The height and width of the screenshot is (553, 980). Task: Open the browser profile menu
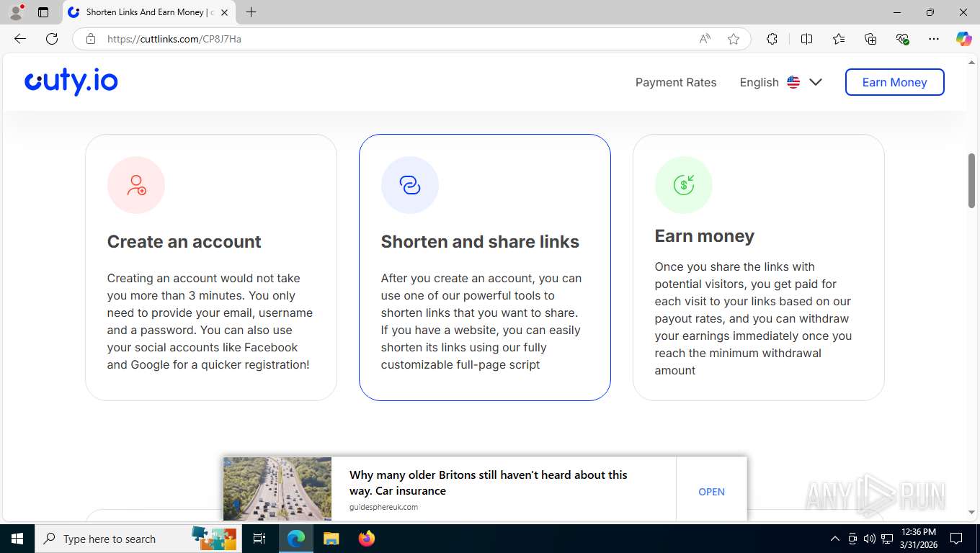[16, 12]
